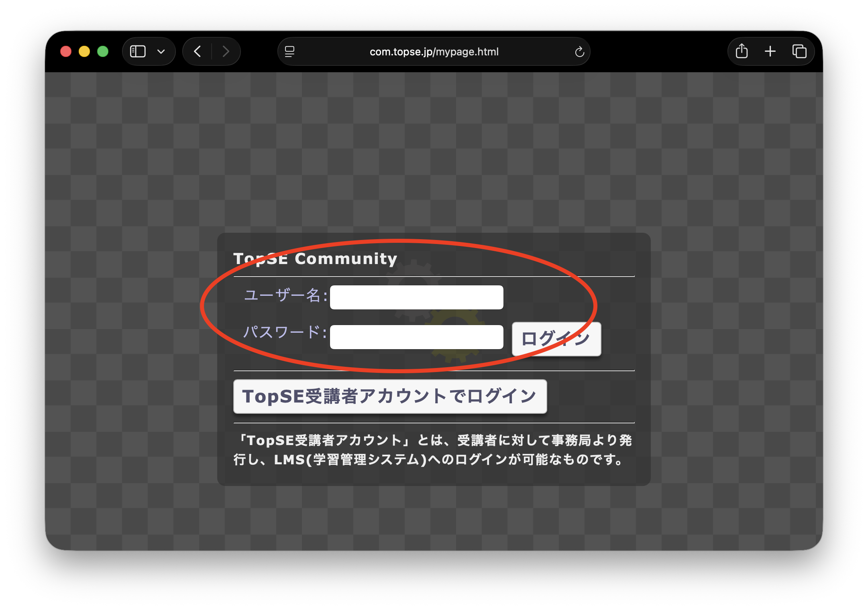
Task: Click the yellow minimize window button
Action: 84,51
